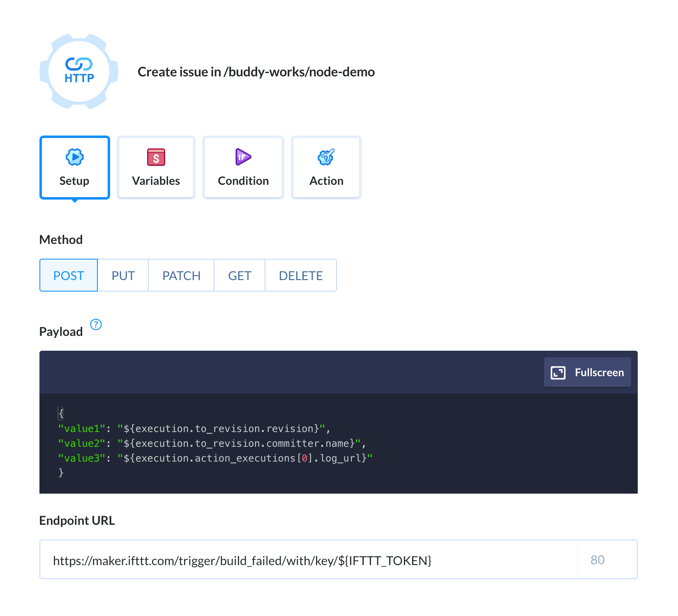678x616 pixels.
Task: Click the port field showing 80
Action: [x=607, y=560]
